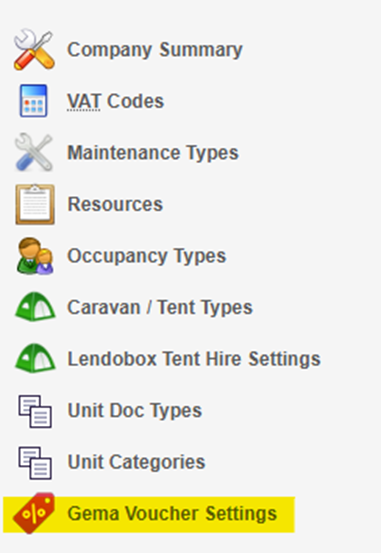Open the VAT Codes settings link
This screenshot has height=553, width=381.
pyautogui.click(x=116, y=101)
